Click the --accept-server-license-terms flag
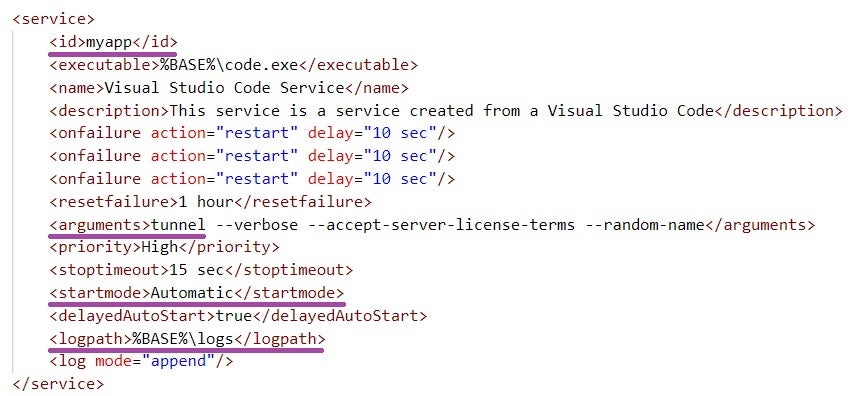The height and width of the screenshot is (396, 852). (441, 225)
